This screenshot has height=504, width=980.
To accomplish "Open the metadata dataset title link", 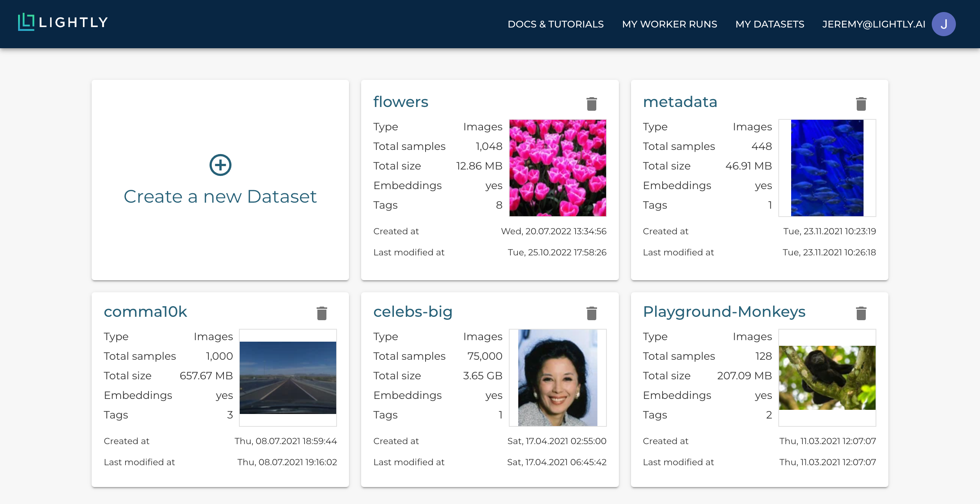I will pos(680,102).
